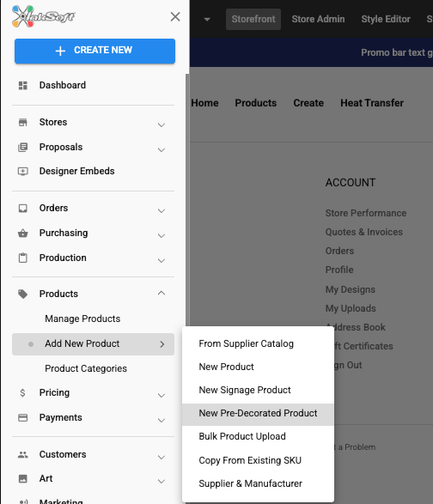Click the Purchasing basket icon
Image resolution: width=433 pixels, height=504 pixels.
(23, 233)
